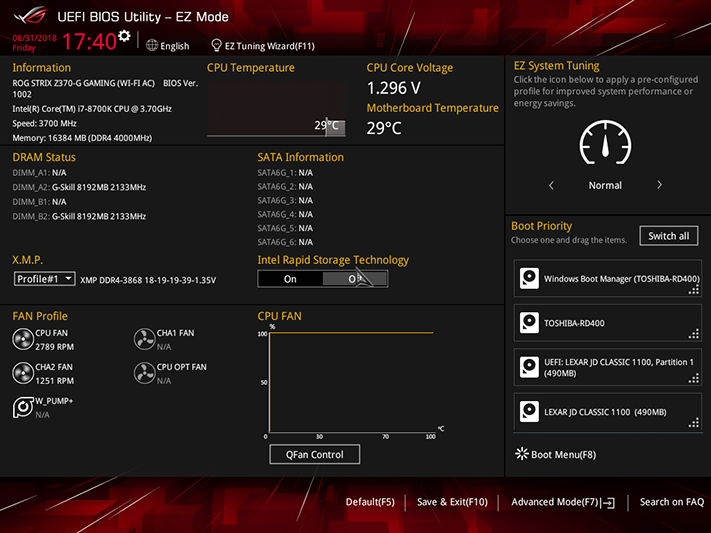Turn Intel Rapid Storage Technology Off
711x533 pixels.
[355, 279]
